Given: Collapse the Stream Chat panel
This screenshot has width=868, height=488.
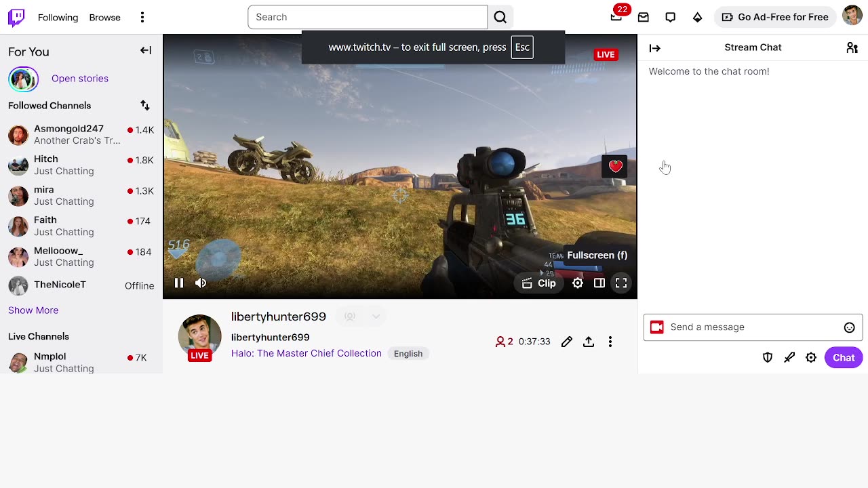Looking at the screenshot, I should [x=655, y=47].
